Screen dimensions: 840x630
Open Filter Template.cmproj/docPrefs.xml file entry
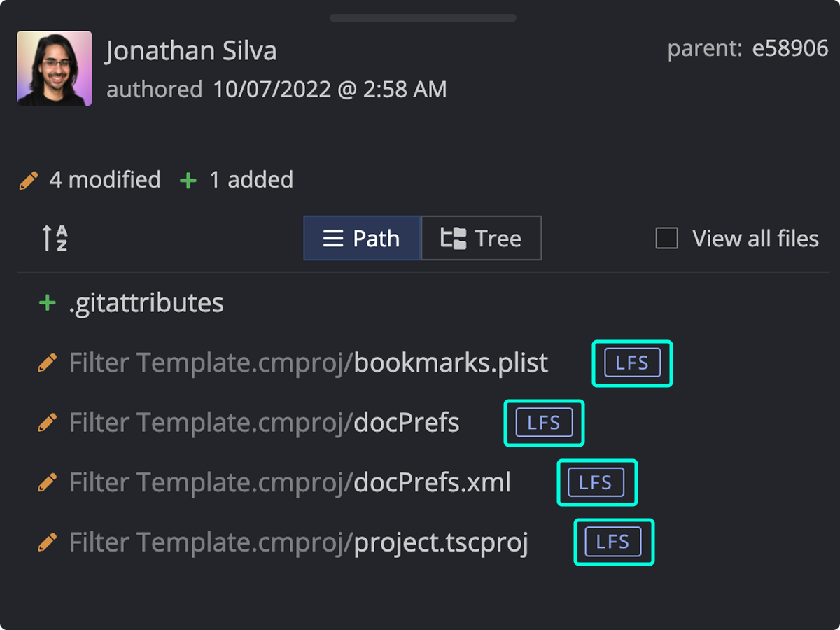coord(290,482)
